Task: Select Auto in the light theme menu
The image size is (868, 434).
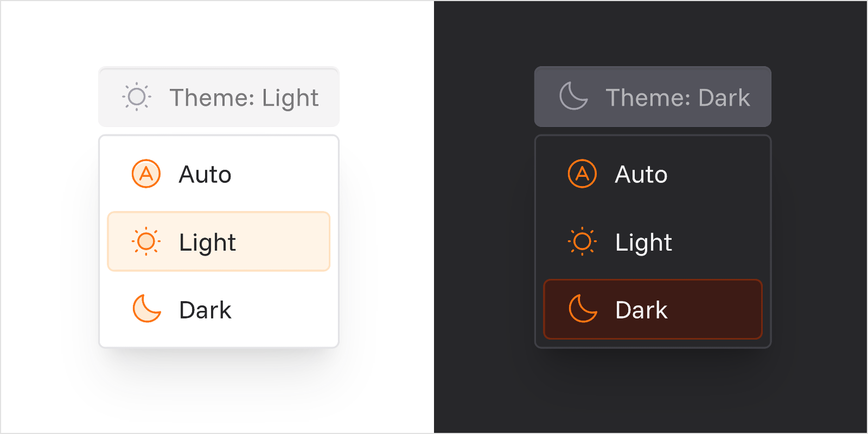Action: point(219,174)
